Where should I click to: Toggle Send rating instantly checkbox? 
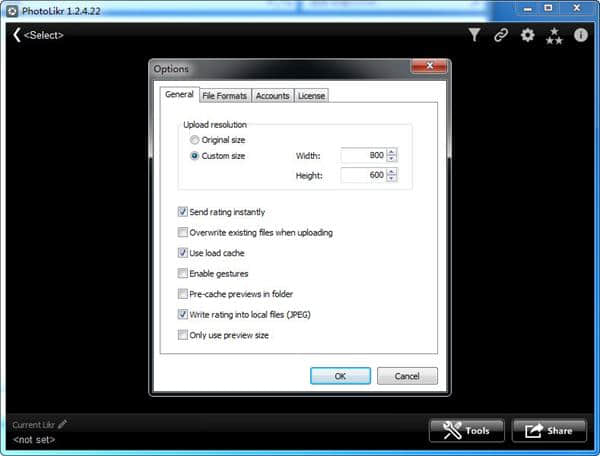182,212
